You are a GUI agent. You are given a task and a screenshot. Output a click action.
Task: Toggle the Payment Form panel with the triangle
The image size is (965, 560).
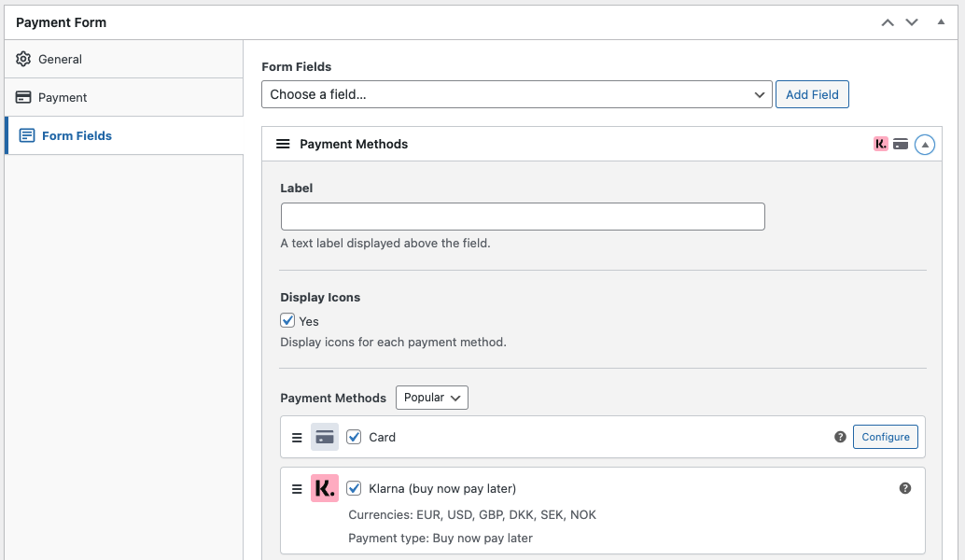point(941,21)
